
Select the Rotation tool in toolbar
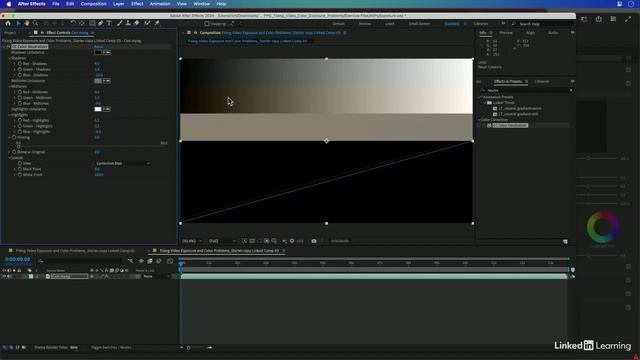(x=73, y=24)
